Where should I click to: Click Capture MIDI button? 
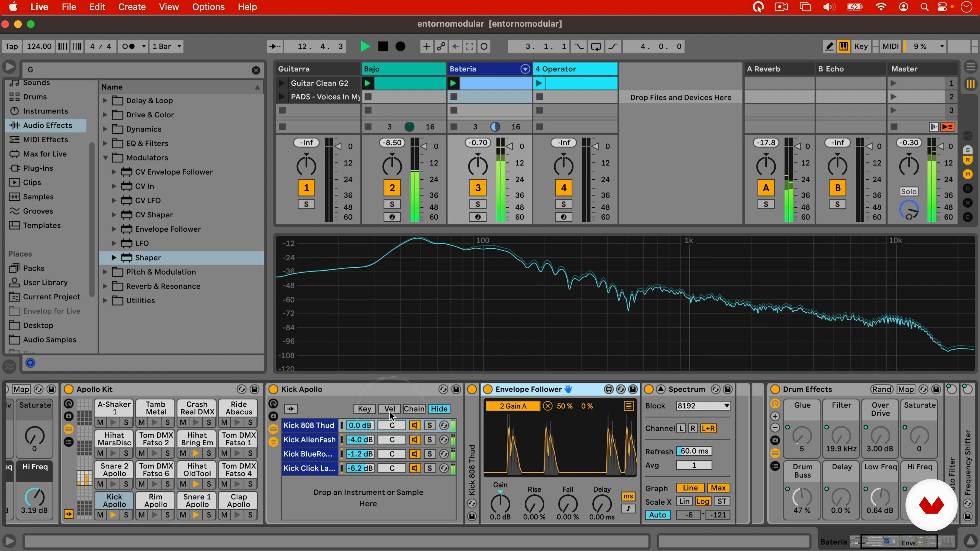[x=470, y=46]
